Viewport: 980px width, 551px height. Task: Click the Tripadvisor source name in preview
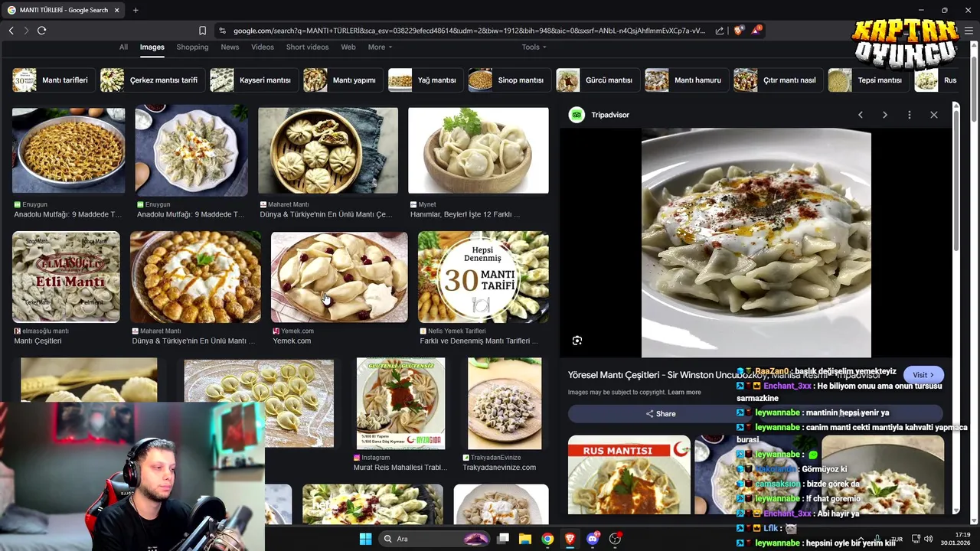(610, 115)
